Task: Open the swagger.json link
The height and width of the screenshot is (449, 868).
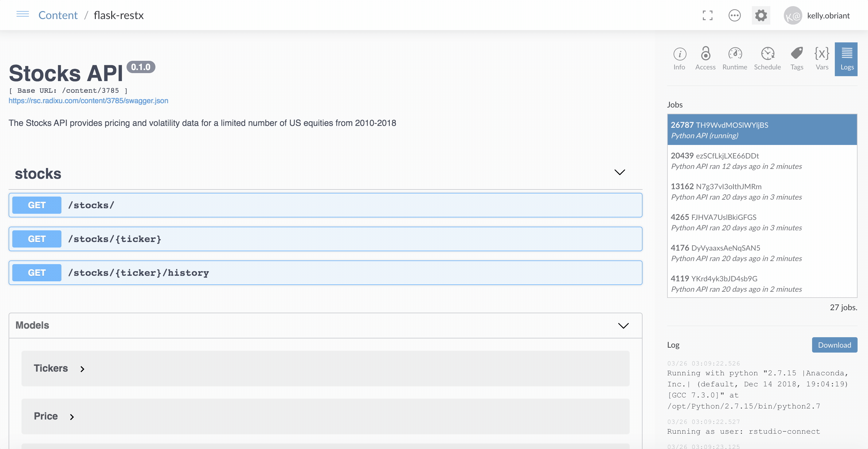Action: click(88, 100)
